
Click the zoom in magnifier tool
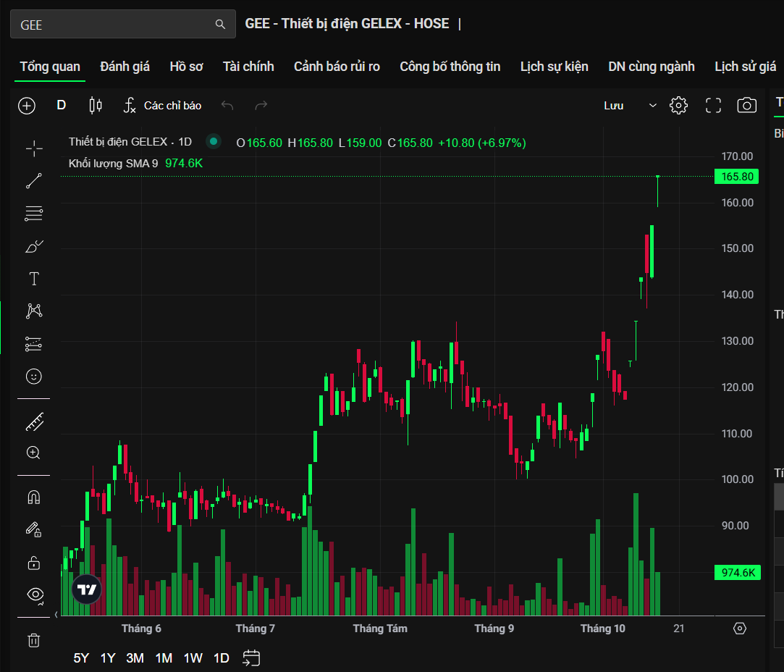point(34,453)
